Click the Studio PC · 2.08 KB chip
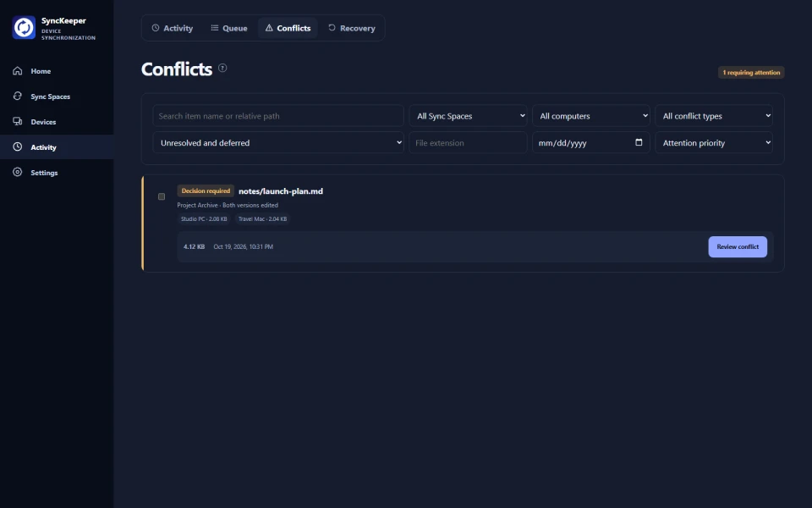Image resolution: width=812 pixels, height=508 pixels. click(x=204, y=218)
